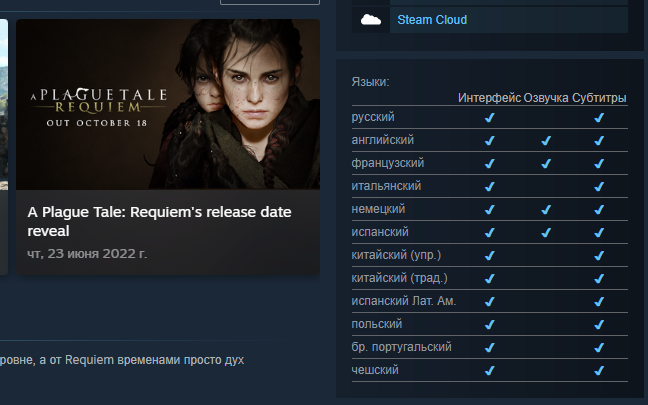The width and height of the screenshot is (648, 405).
Task: Click the 'Озвучка' column header
Action: (x=546, y=98)
